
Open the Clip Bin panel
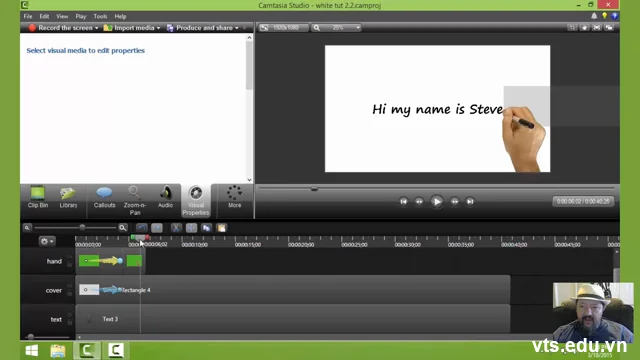38,197
